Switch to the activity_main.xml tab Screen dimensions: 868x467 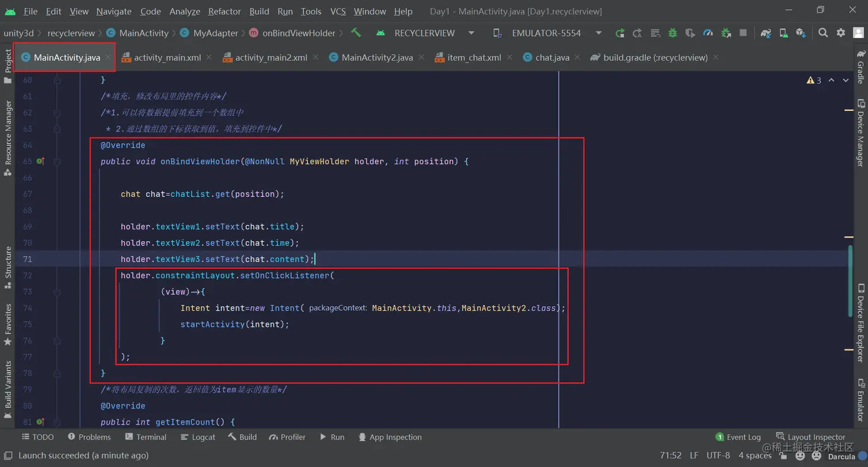167,57
